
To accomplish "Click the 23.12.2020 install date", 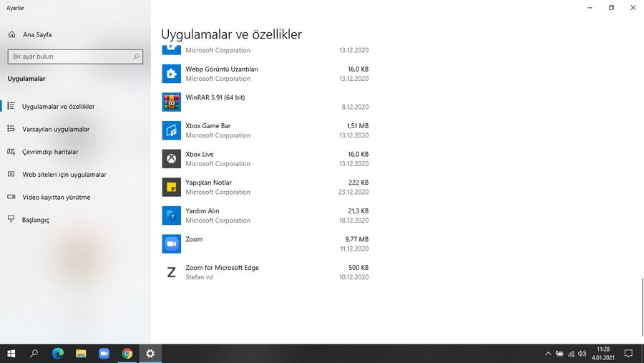I will 353,192.
